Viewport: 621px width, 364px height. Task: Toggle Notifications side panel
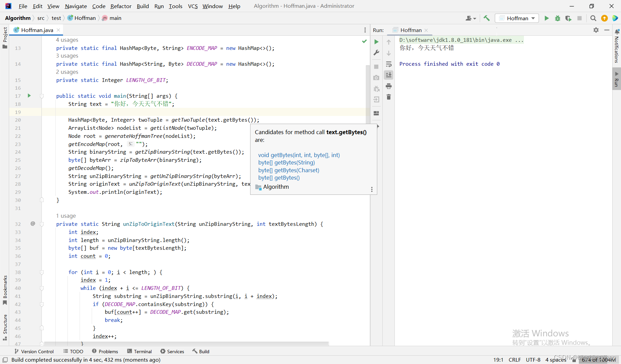tap(617, 46)
